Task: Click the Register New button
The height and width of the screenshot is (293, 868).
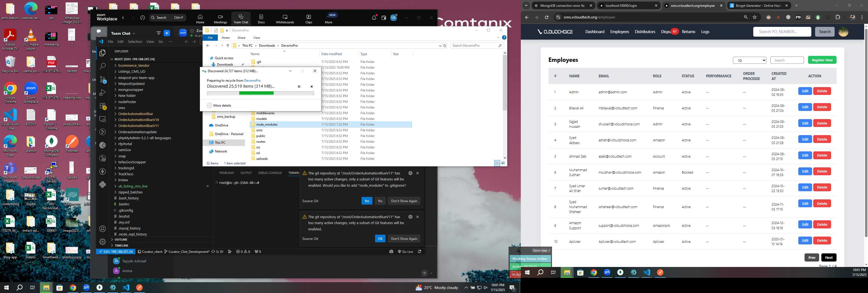Action: (x=822, y=60)
